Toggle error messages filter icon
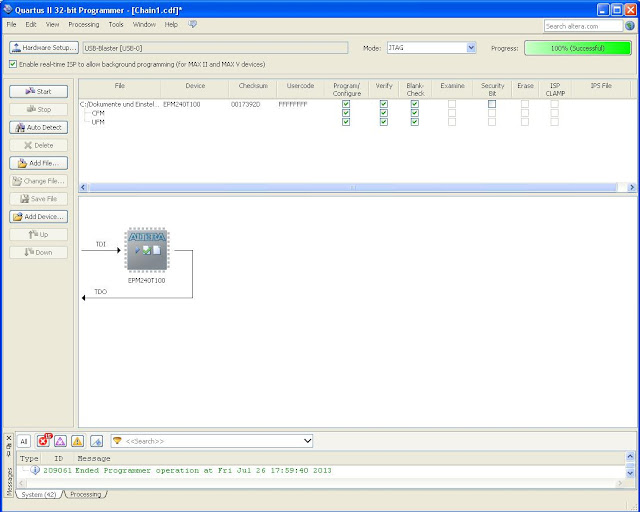Screen dimensions: 640x512 (x=43, y=441)
